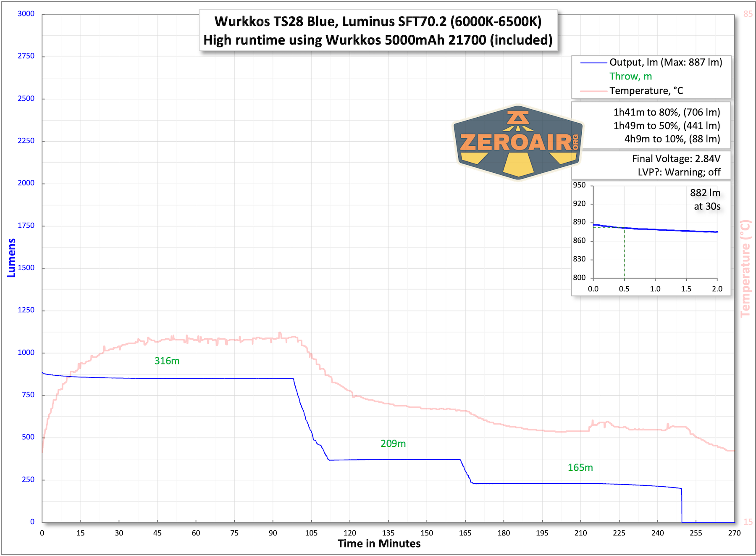Screen dimensions: 756x556
Task: Click the '882 lm' inset label
Action: pos(705,193)
